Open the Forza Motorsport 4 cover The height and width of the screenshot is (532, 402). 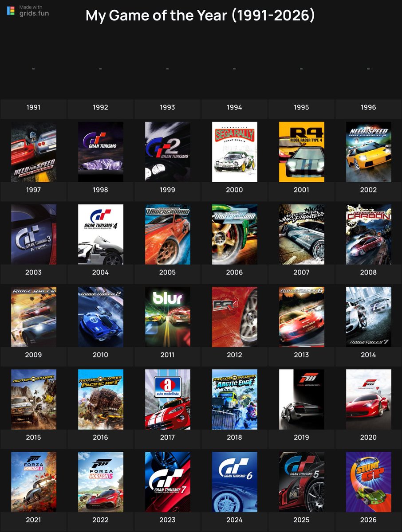click(369, 399)
